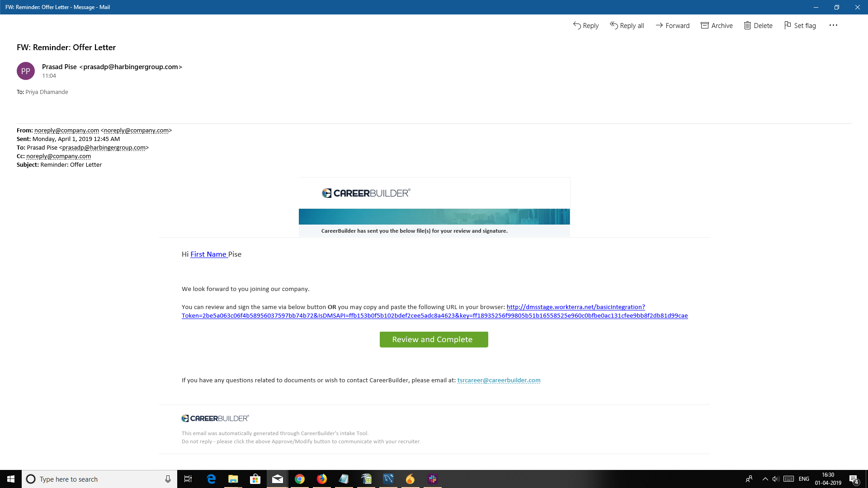Open the more actions ellipsis menu
This screenshot has width=868, height=488.
(833, 25)
